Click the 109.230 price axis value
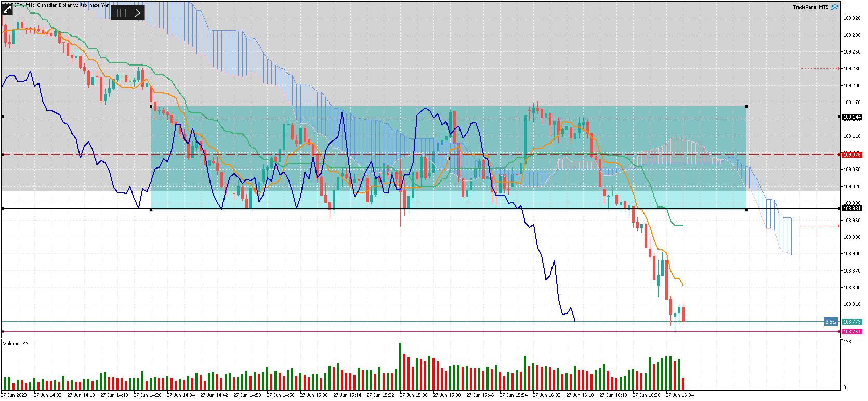This screenshot has width=868, height=401. 851,69
